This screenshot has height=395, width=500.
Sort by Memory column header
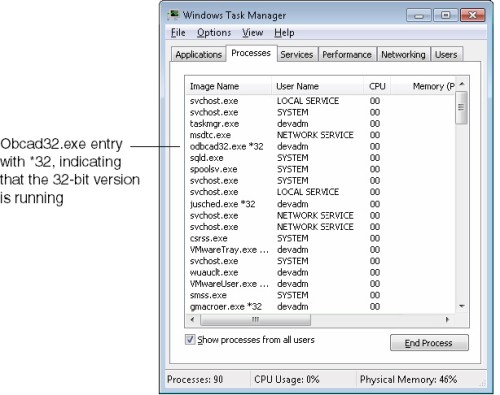(423, 86)
